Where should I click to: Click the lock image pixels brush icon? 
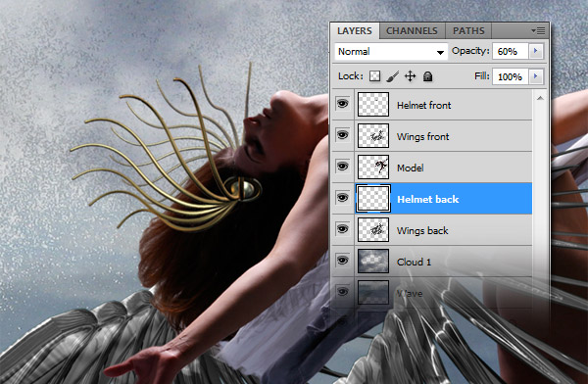point(392,76)
